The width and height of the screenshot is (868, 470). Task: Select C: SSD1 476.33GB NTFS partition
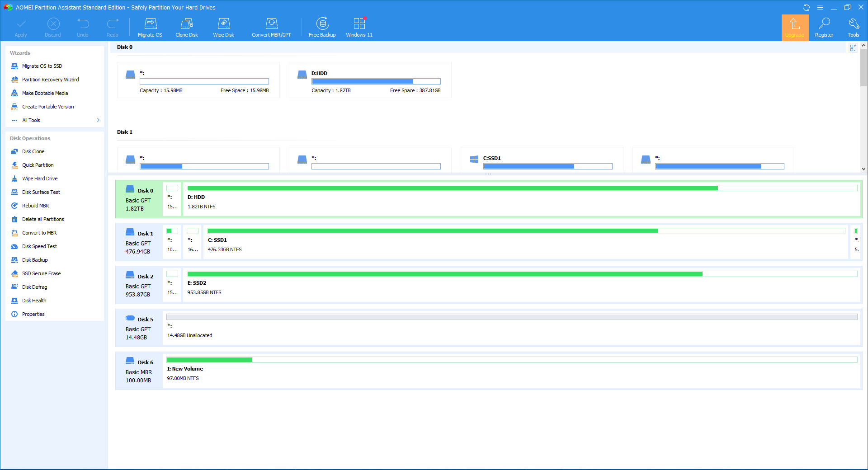[x=526, y=242]
